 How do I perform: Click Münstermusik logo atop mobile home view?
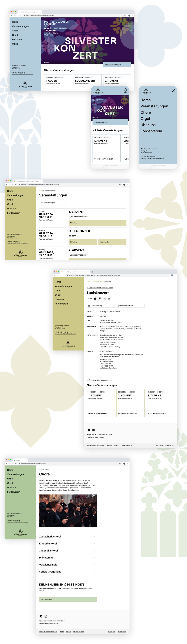point(98,90)
